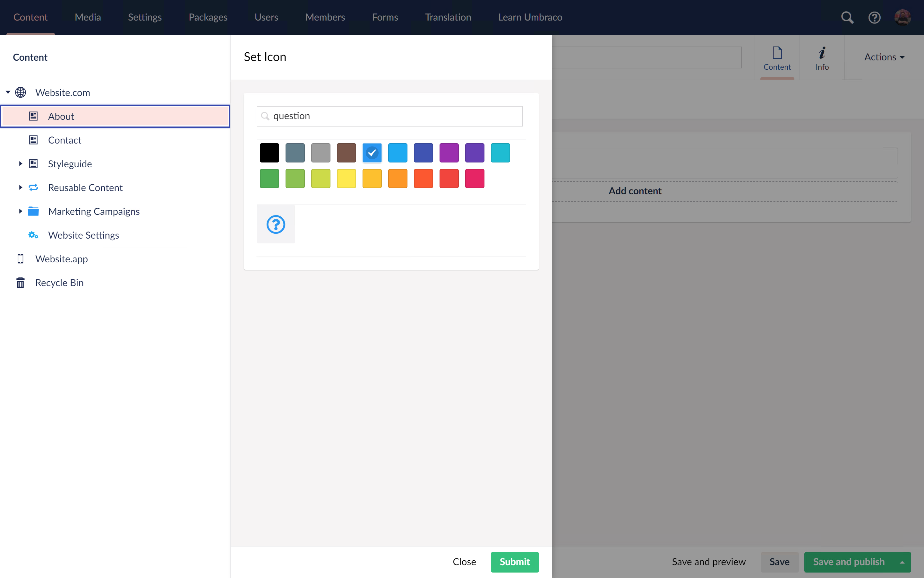Select the About tree item
This screenshot has width=924, height=578.
pyautogui.click(x=115, y=116)
